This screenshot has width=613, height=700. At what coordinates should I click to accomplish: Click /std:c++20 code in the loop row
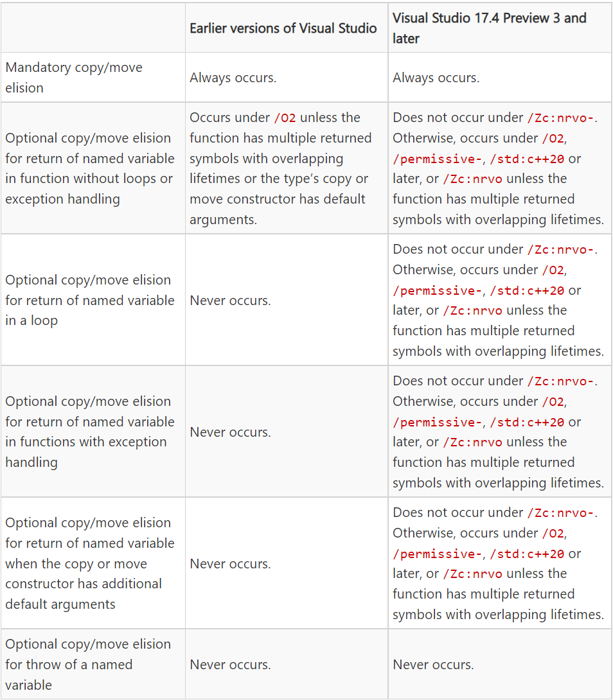[x=527, y=291]
